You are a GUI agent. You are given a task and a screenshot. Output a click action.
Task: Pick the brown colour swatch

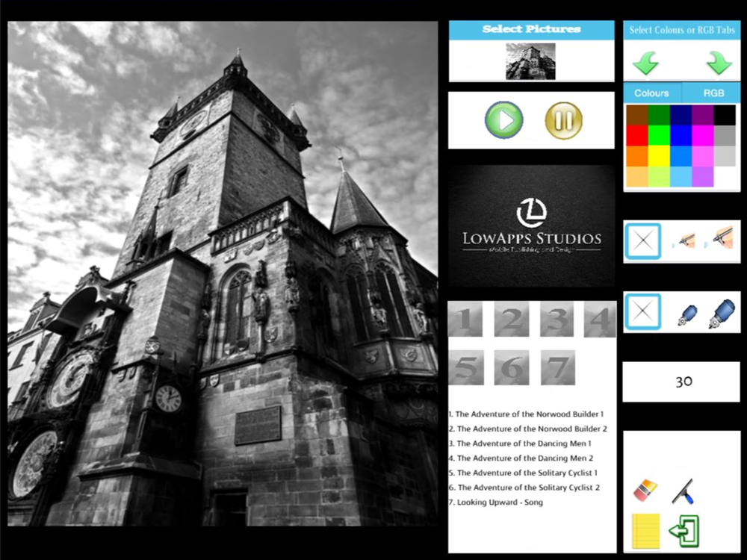point(637,115)
